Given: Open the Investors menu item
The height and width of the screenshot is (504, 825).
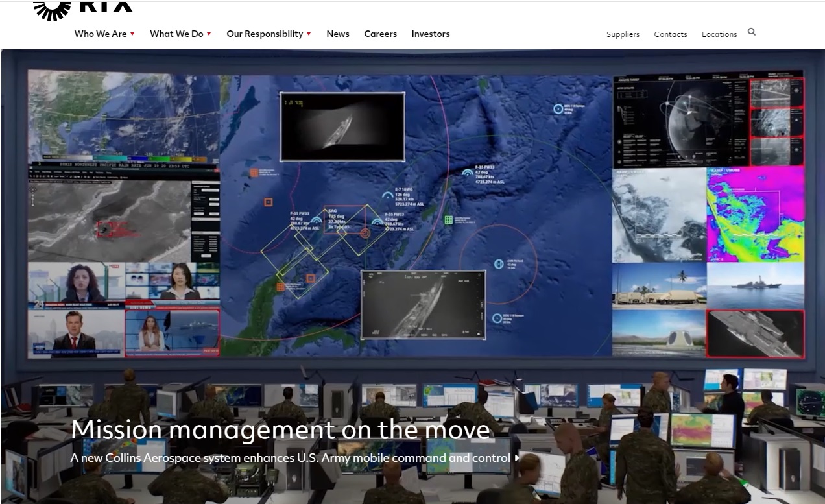Looking at the screenshot, I should coord(430,34).
